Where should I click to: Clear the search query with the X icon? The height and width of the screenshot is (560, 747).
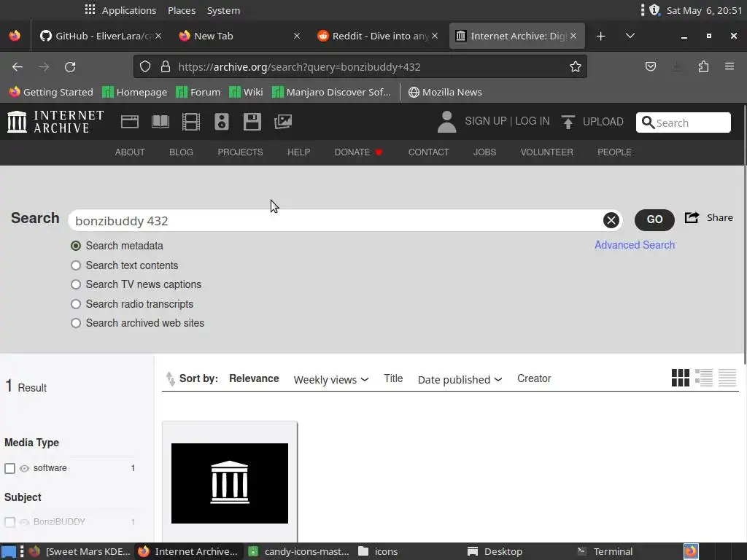611,220
